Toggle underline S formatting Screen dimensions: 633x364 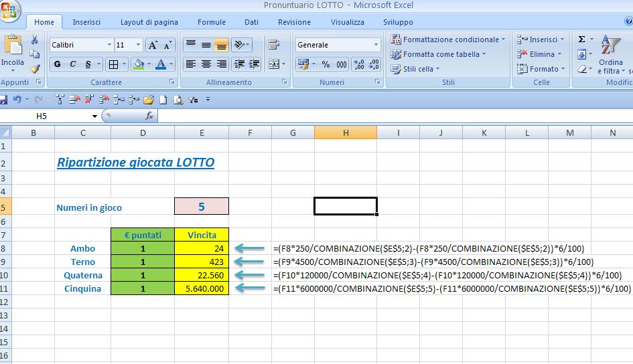[88, 64]
